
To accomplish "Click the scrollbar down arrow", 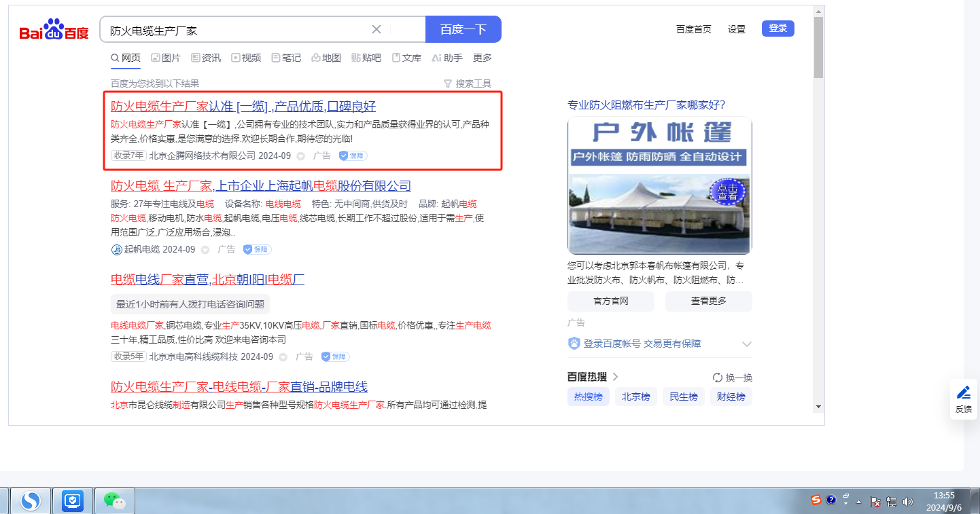I will (818, 407).
